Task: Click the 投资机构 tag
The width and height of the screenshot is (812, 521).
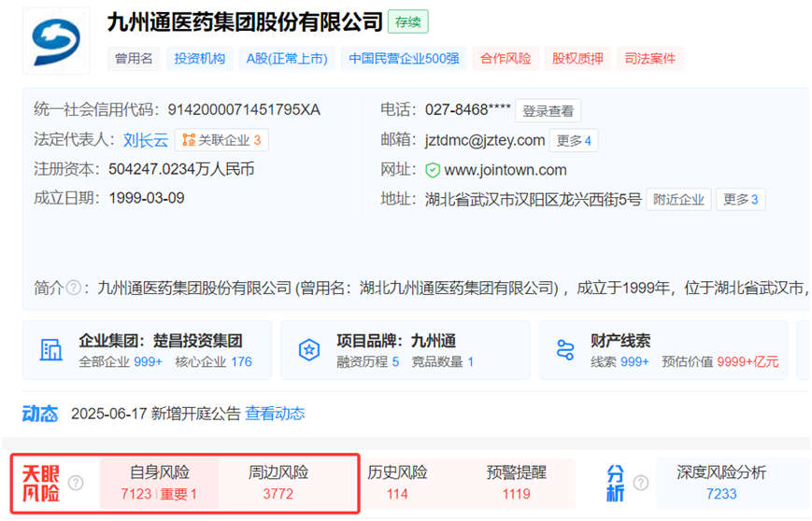Action: [199, 59]
